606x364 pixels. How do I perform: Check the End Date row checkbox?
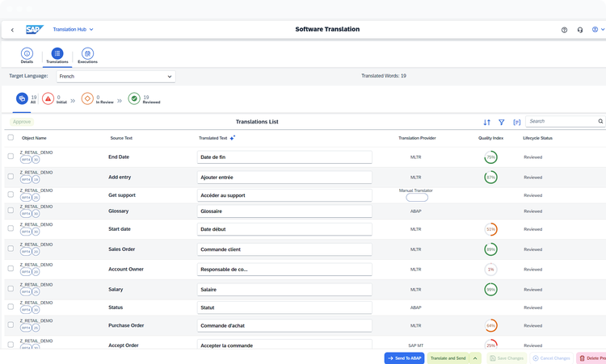(11, 157)
